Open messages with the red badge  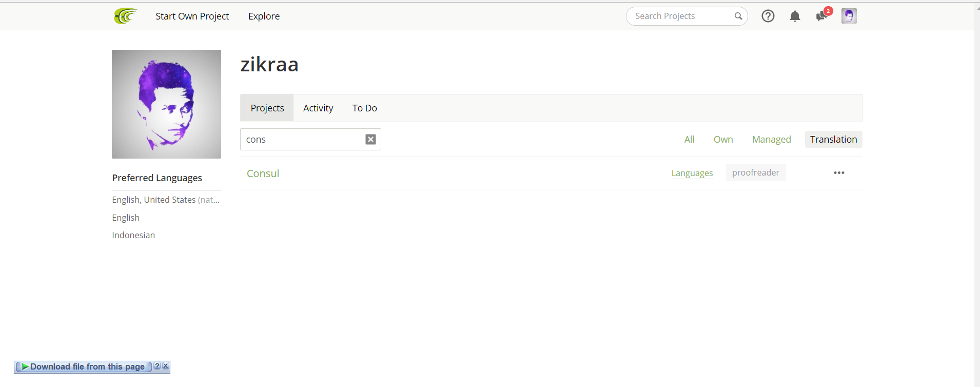click(x=822, y=16)
